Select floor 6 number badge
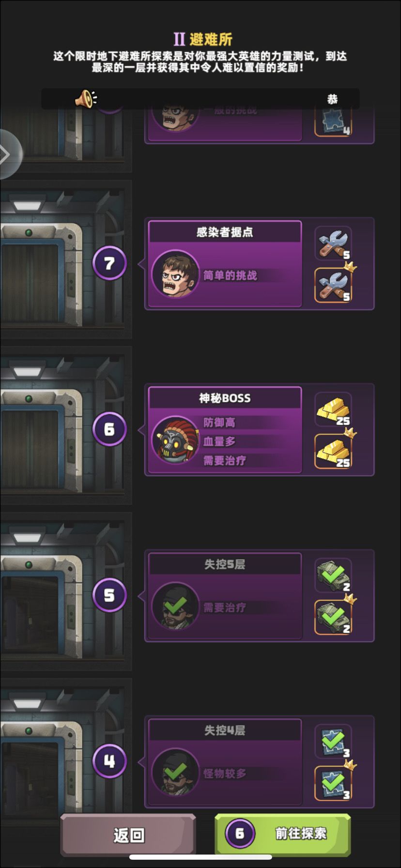 [x=109, y=429]
